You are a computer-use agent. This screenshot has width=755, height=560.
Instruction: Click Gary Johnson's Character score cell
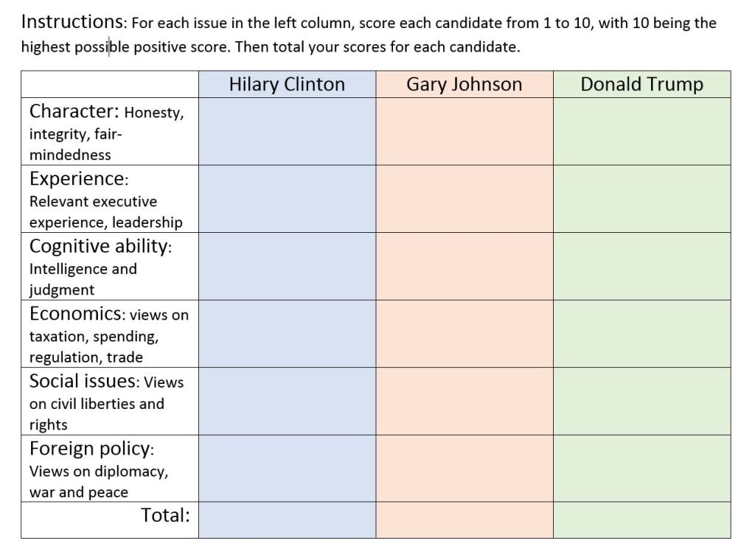pyautogui.click(x=465, y=131)
